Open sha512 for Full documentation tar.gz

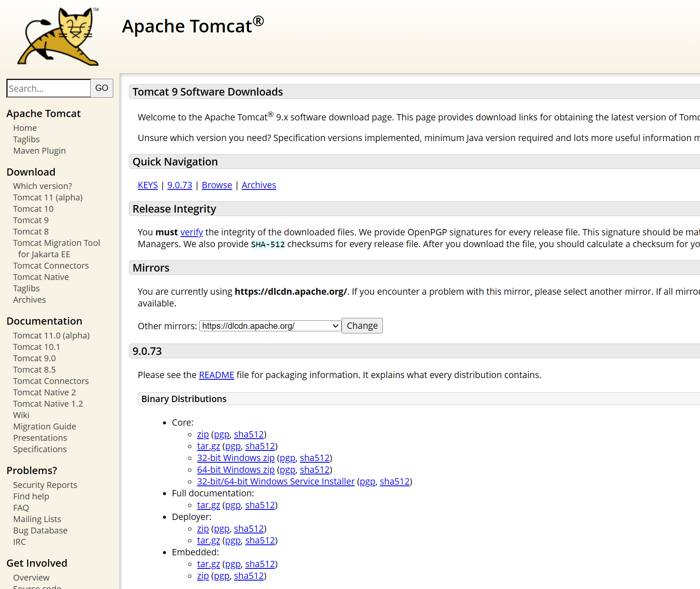[x=260, y=505]
